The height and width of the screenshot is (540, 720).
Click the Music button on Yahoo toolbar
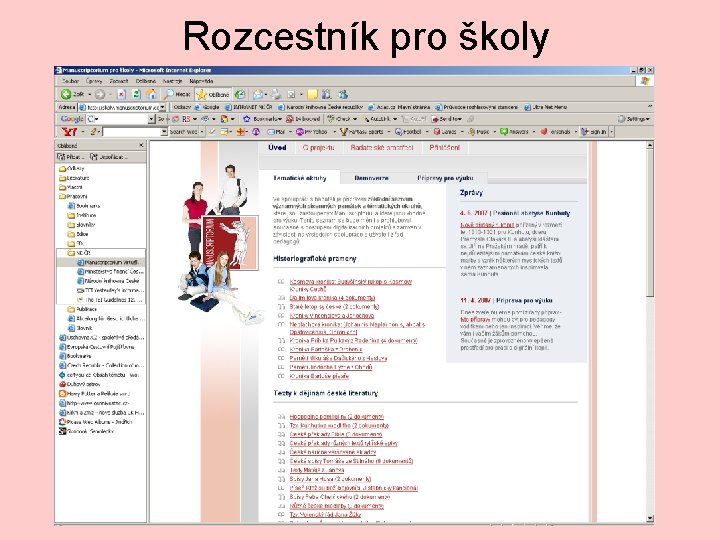479,132
